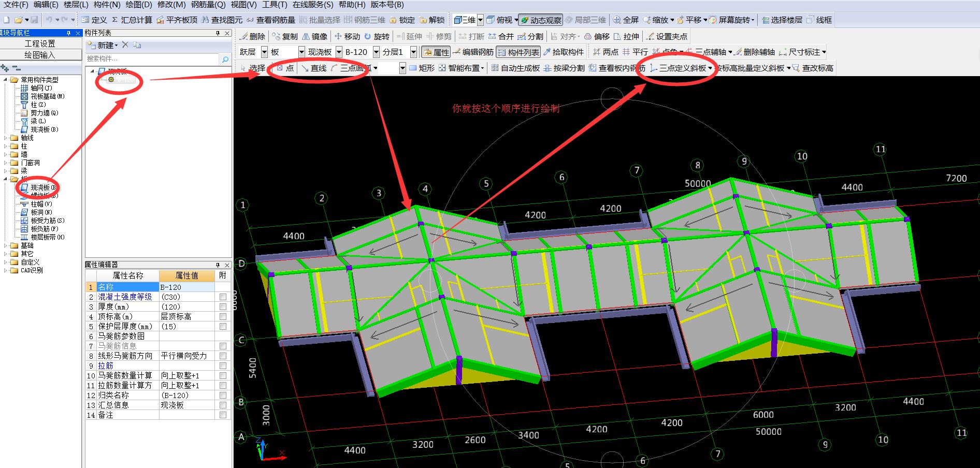The height and width of the screenshot is (468, 980).
Task: Click 查改标高 check elevation tool
Action: tap(813, 68)
